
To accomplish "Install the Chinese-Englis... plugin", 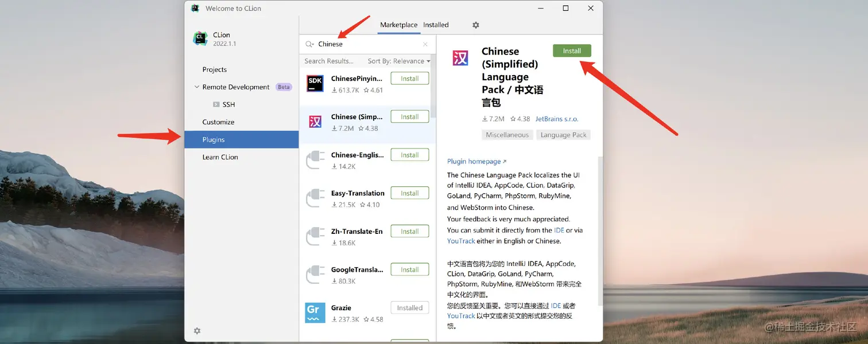I will click(410, 155).
